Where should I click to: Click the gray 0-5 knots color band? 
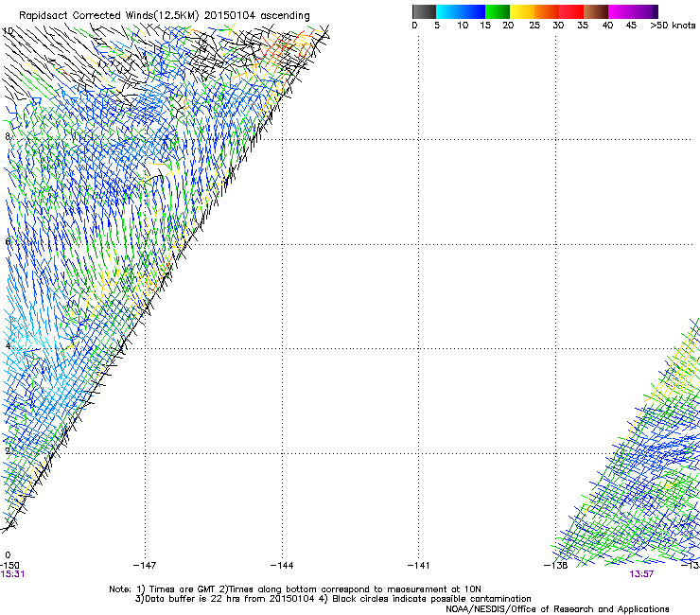coord(424,11)
